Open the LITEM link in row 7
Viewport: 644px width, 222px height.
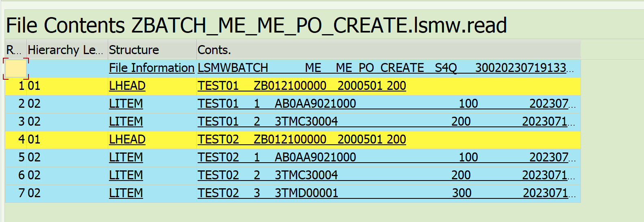tap(126, 193)
